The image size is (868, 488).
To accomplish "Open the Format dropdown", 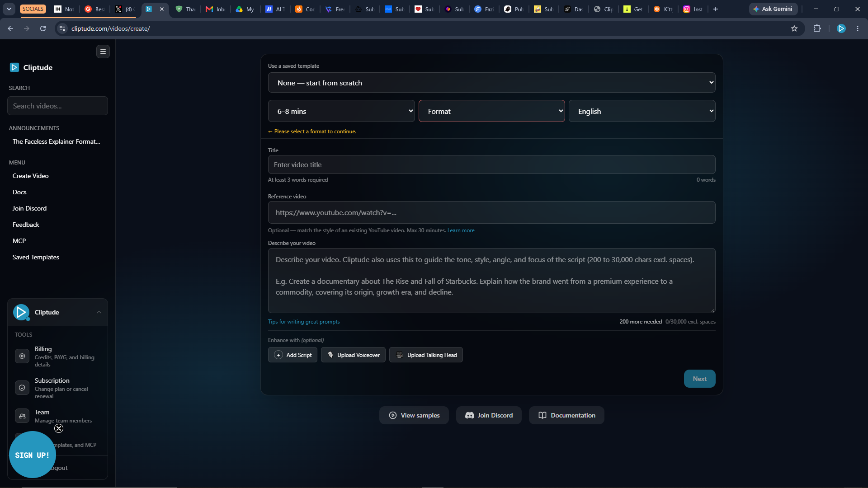I will point(492,111).
